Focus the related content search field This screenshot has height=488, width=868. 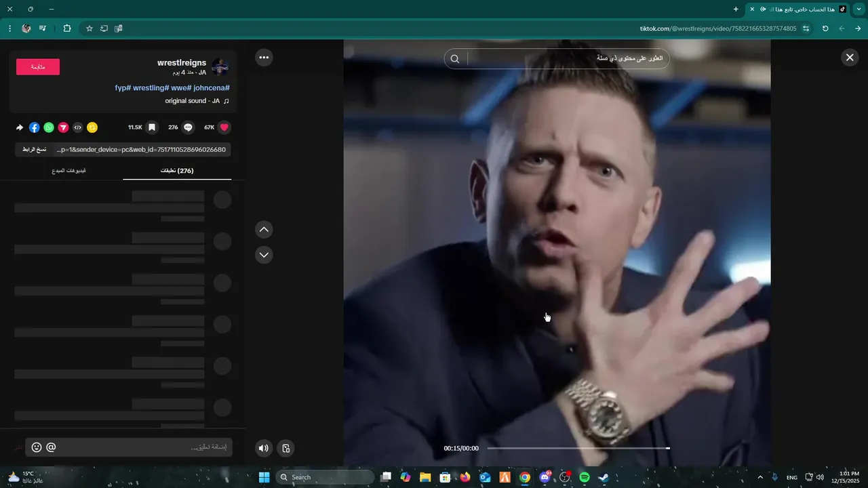pyautogui.click(x=568, y=59)
